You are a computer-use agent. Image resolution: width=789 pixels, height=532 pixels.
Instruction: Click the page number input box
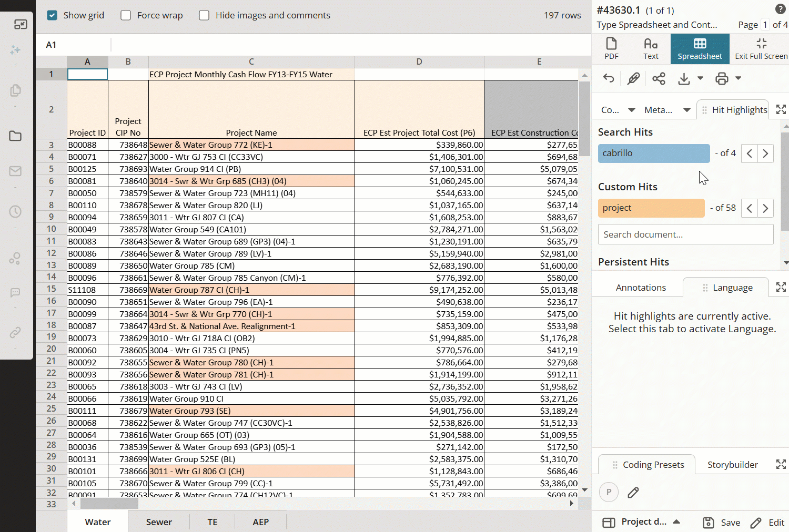pyautogui.click(x=765, y=25)
